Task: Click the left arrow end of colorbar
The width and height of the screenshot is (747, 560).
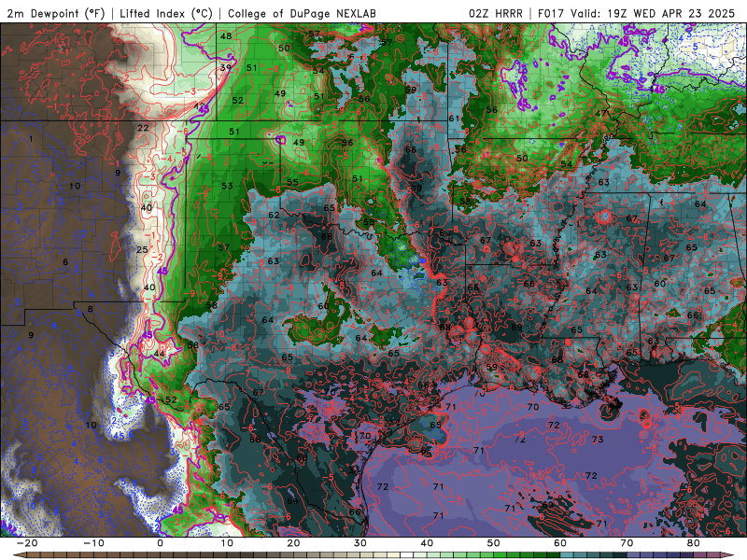Action: pyautogui.click(x=19, y=555)
